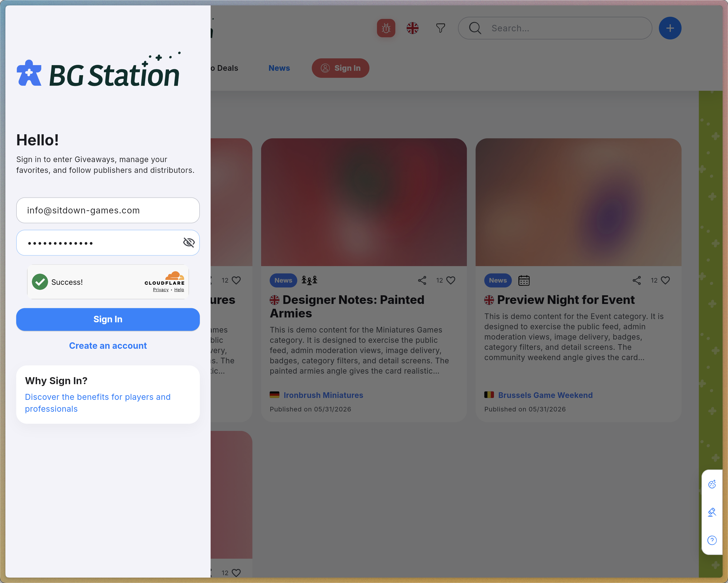Share the Preview Night for Event card
The image size is (728, 583).
point(636,280)
